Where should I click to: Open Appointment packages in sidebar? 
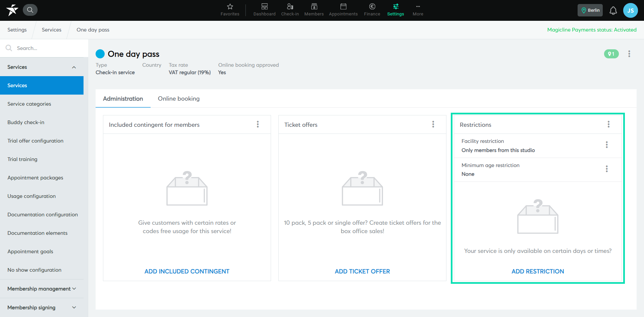[42, 178]
